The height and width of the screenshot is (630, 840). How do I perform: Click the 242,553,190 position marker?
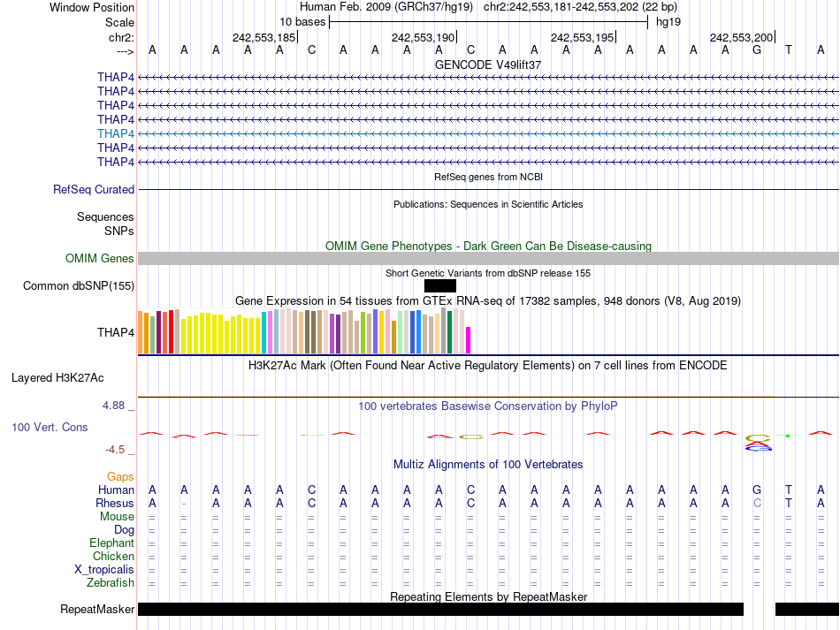423,37
